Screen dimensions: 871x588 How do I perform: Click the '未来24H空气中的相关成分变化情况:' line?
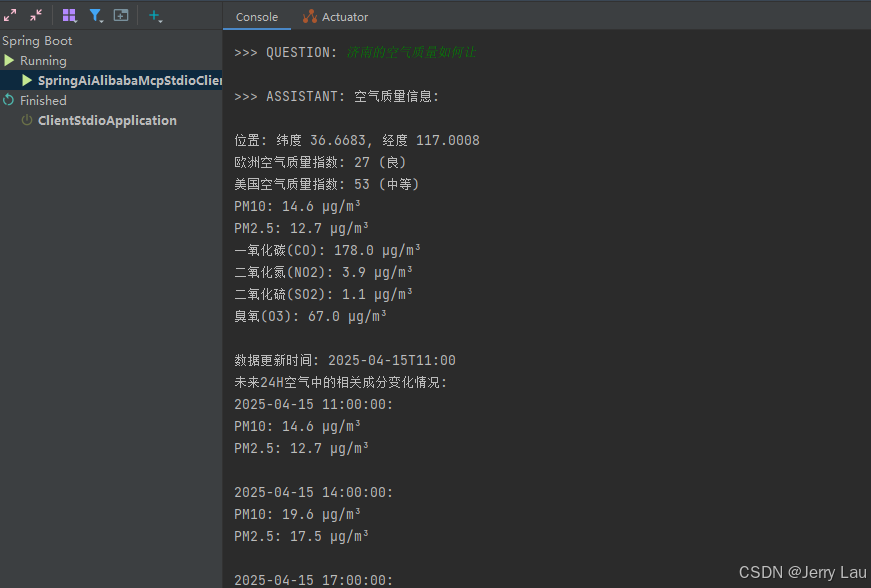tap(341, 383)
